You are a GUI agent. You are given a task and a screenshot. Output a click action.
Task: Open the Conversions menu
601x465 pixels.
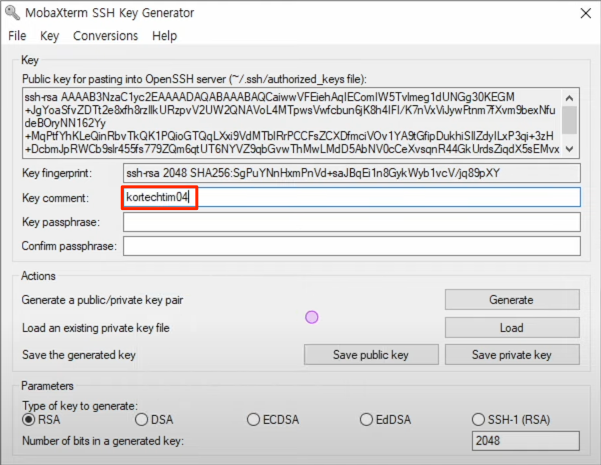click(x=105, y=36)
